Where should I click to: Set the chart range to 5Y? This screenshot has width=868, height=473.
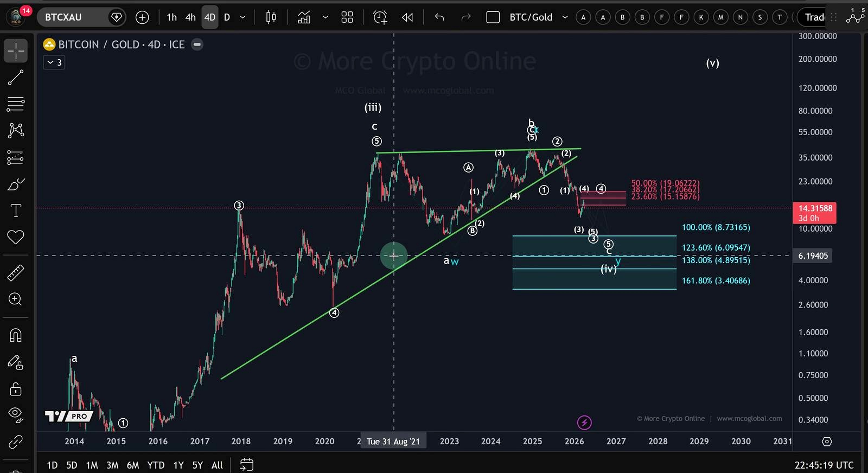coord(197,465)
